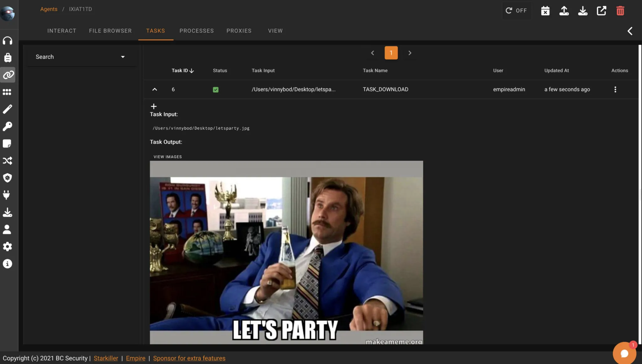
Task: Click the red trash delete agent icon
Action: click(x=620, y=11)
